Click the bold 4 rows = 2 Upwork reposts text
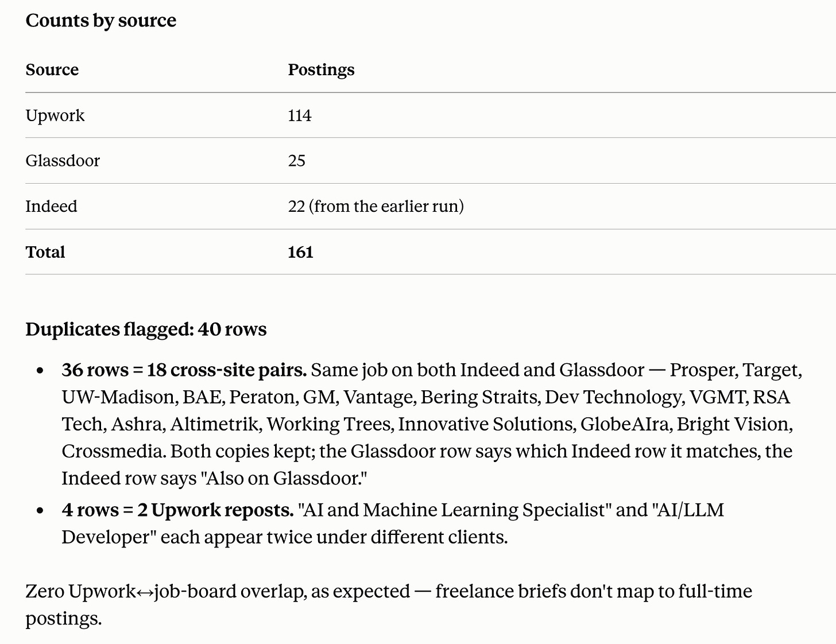 point(178,510)
